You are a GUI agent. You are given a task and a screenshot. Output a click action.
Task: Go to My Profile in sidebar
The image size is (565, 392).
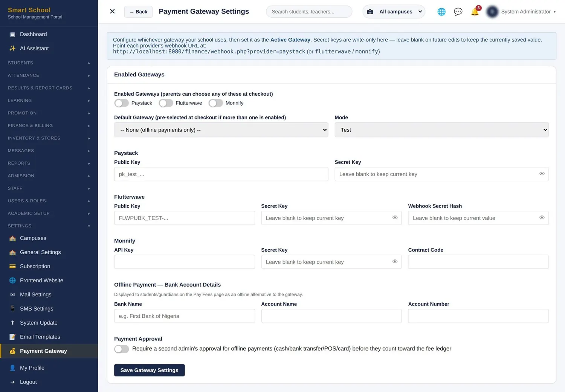tap(49, 368)
